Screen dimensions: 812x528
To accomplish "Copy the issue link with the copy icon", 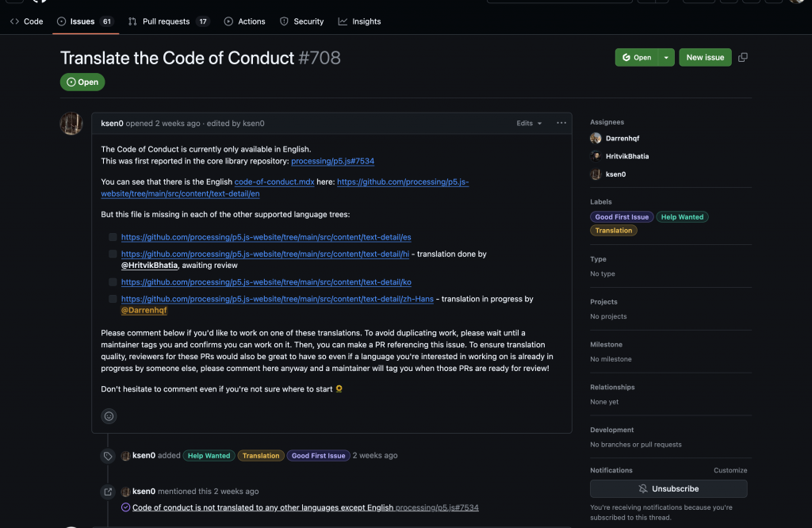I will tap(742, 57).
